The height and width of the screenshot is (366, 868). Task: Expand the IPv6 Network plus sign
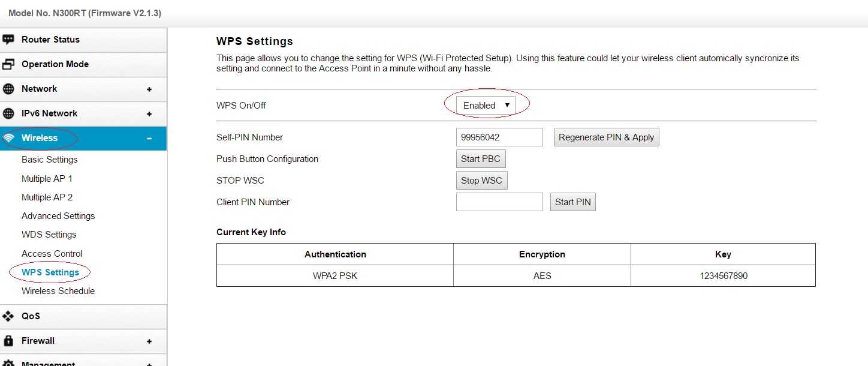[x=149, y=114]
